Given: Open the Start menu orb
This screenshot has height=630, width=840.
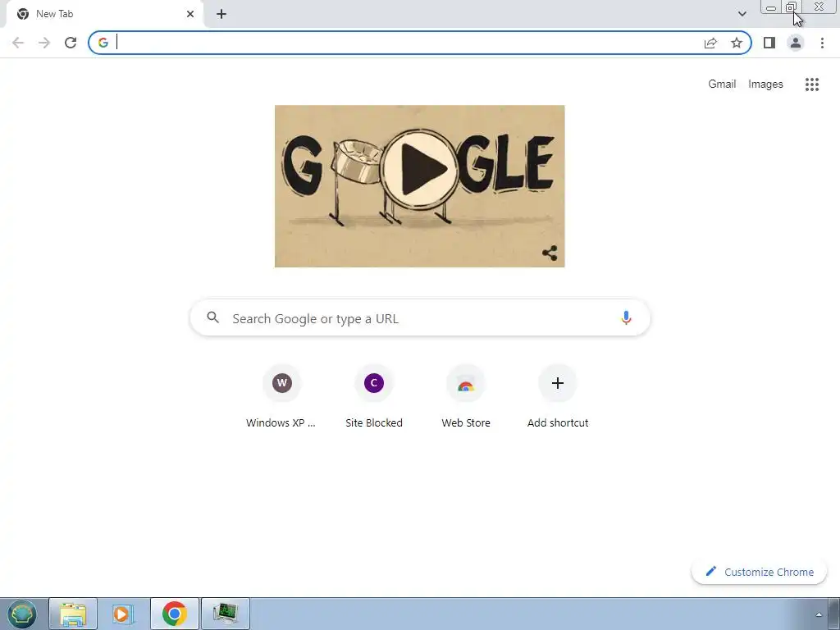Looking at the screenshot, I should click(x=21, y=614).
